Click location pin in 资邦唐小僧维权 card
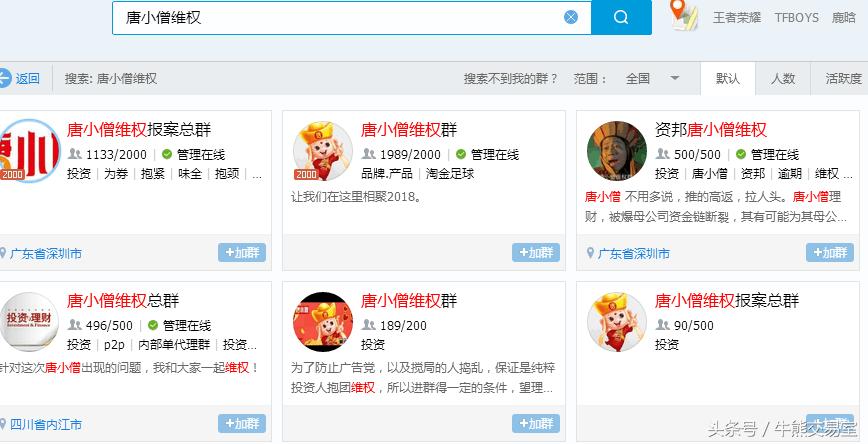The width and height of the screenshot is (868, 444). [590, 253]
